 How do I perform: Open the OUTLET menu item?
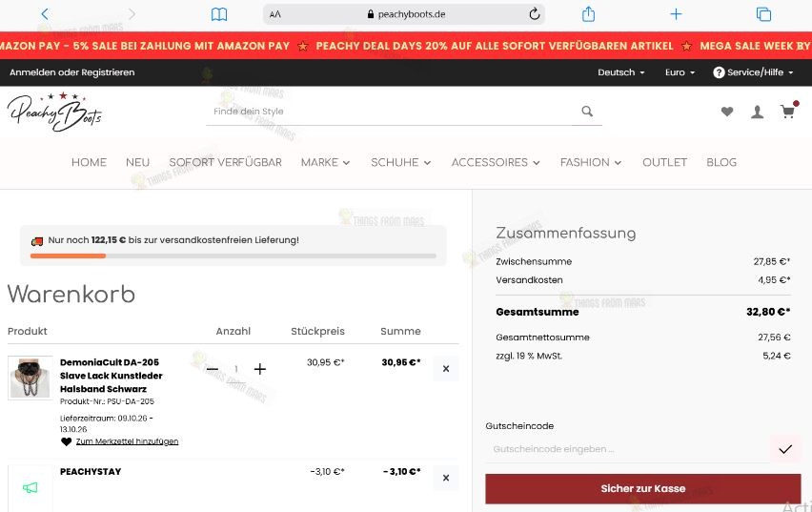click(x=664, y=162)
